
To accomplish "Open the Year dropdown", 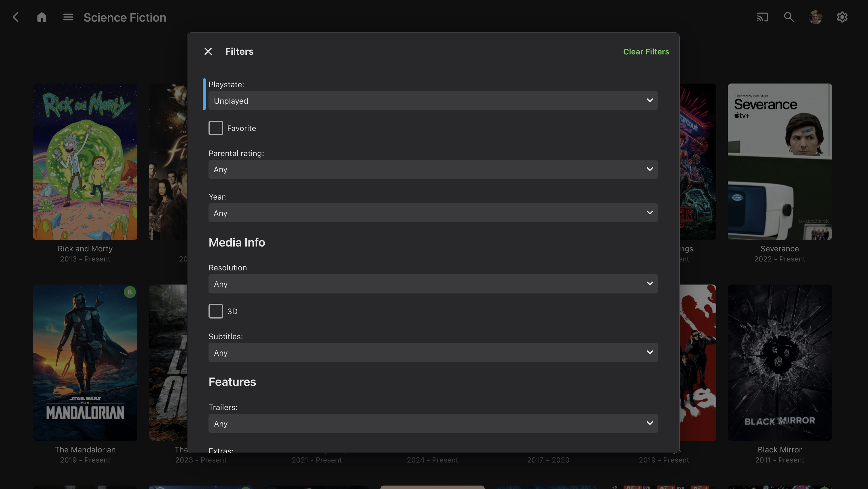I will tap(433, 213).
